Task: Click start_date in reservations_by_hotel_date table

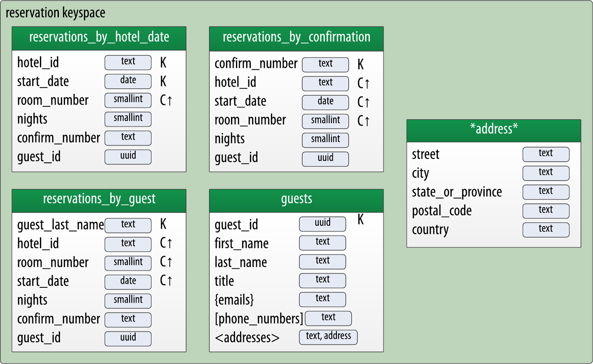Action: pos(43,82)
